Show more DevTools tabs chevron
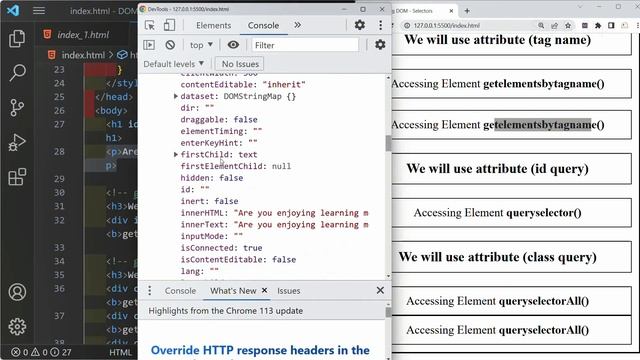Image resolution: width=640 pixels, height=360 pixels. click(298, 25)
